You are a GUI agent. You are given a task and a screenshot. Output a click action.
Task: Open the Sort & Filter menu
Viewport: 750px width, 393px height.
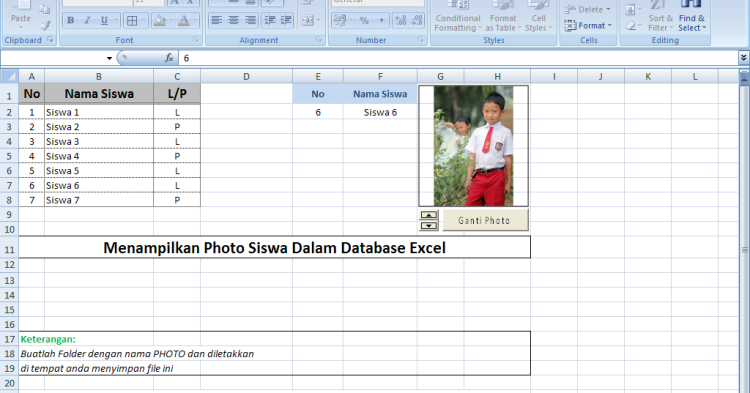(660, 17)
